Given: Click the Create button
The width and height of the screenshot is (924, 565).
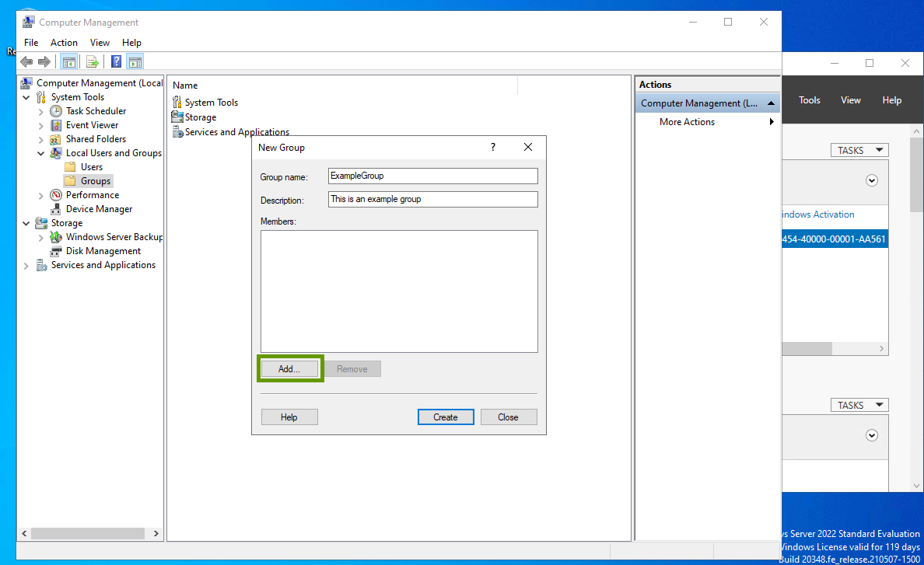Looking at the screenshot, I should (445, 417).
